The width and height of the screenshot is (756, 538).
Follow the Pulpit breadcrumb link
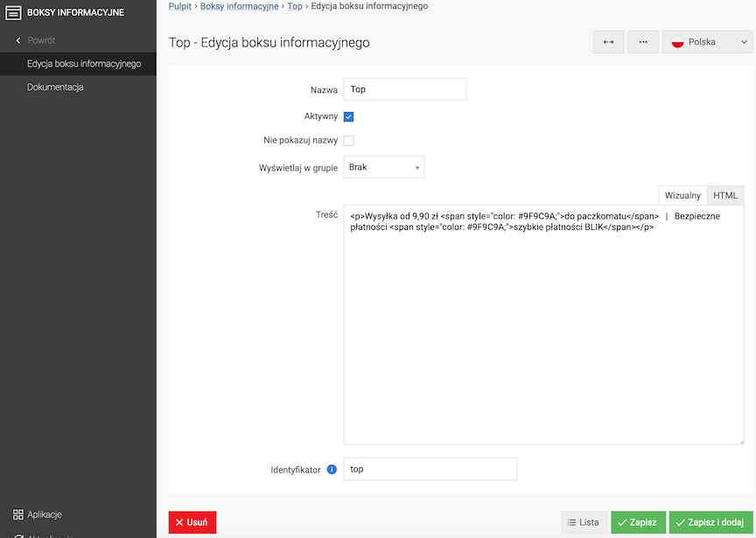pyautogui.click(x=180, y=6)
